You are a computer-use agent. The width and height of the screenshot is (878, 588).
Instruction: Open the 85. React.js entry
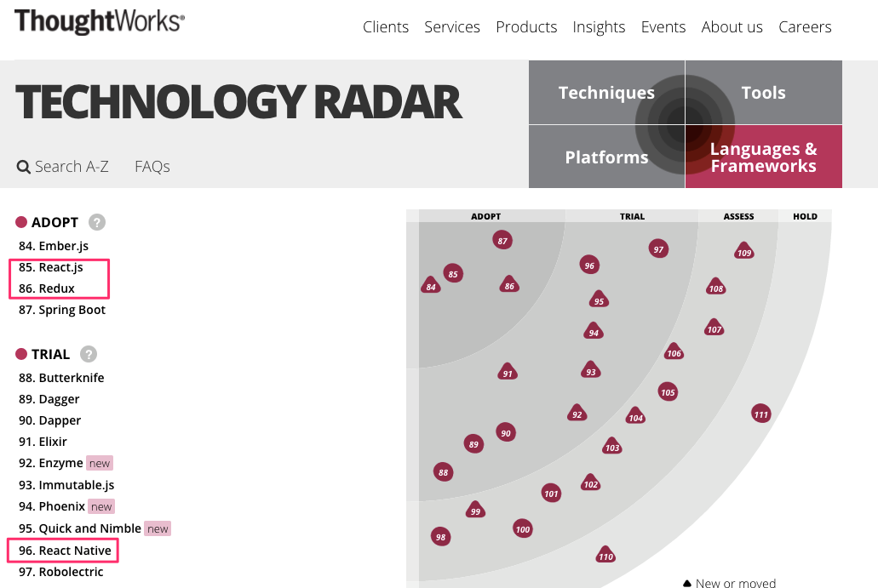(51, 267)
